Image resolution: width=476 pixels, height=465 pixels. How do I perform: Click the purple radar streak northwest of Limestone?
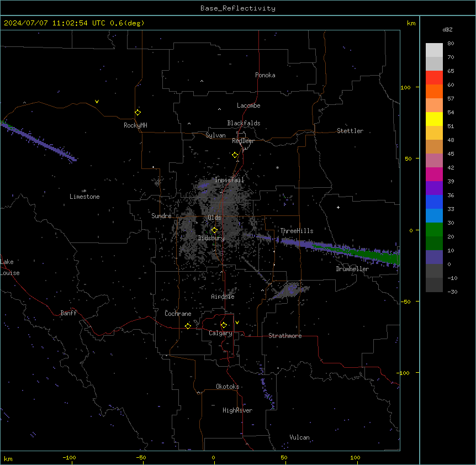38,141
